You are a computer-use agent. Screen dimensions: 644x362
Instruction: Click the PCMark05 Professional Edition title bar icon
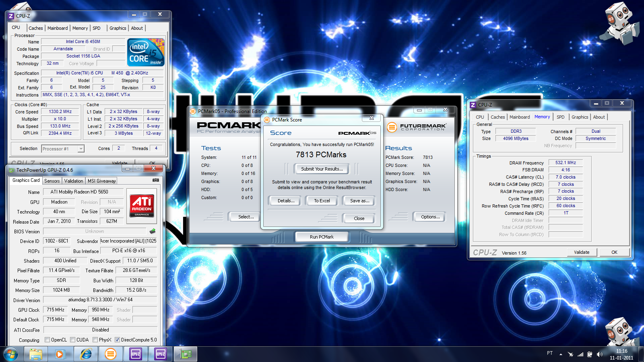pyautogui.click(x=193, y=111)
